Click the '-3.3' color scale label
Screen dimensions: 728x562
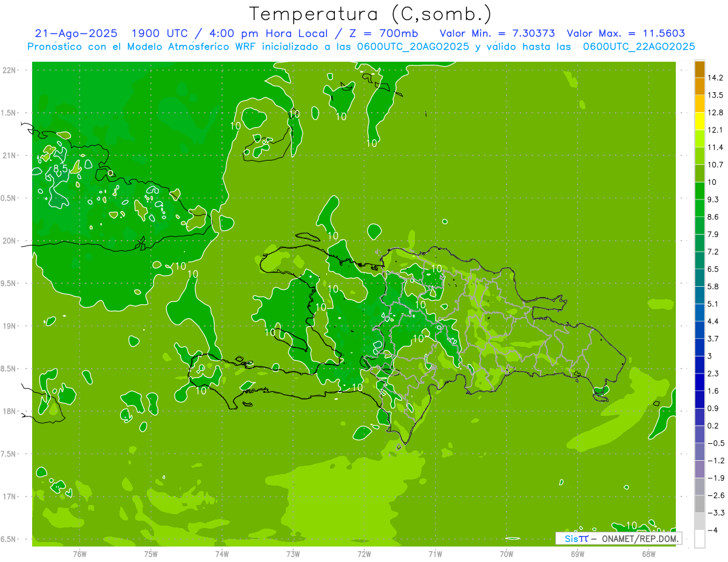pos(716,513)
